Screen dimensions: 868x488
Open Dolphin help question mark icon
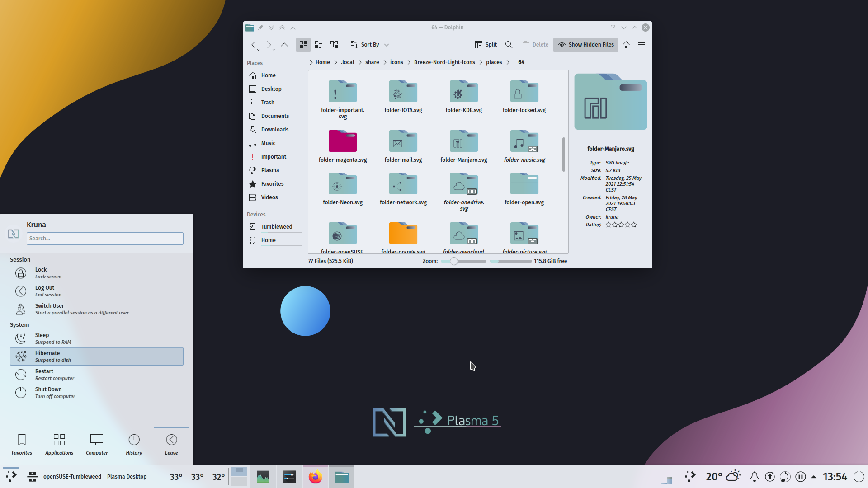[x=613, y=28]
